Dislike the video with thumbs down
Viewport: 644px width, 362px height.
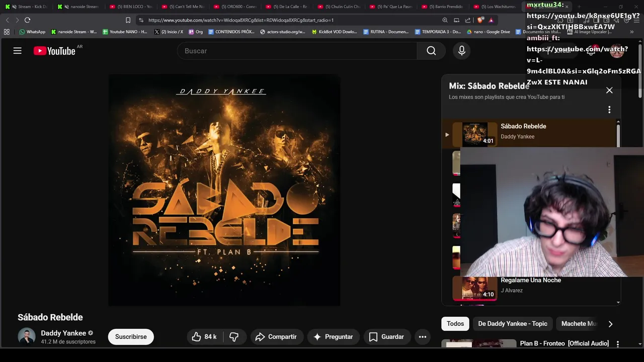click(x=234, y=337)
